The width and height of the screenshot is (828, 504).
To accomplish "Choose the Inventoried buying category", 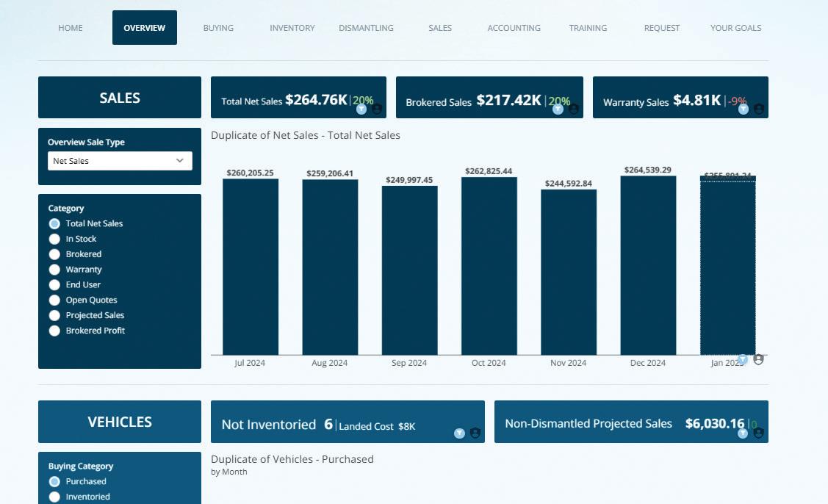I will pos(54,497).
